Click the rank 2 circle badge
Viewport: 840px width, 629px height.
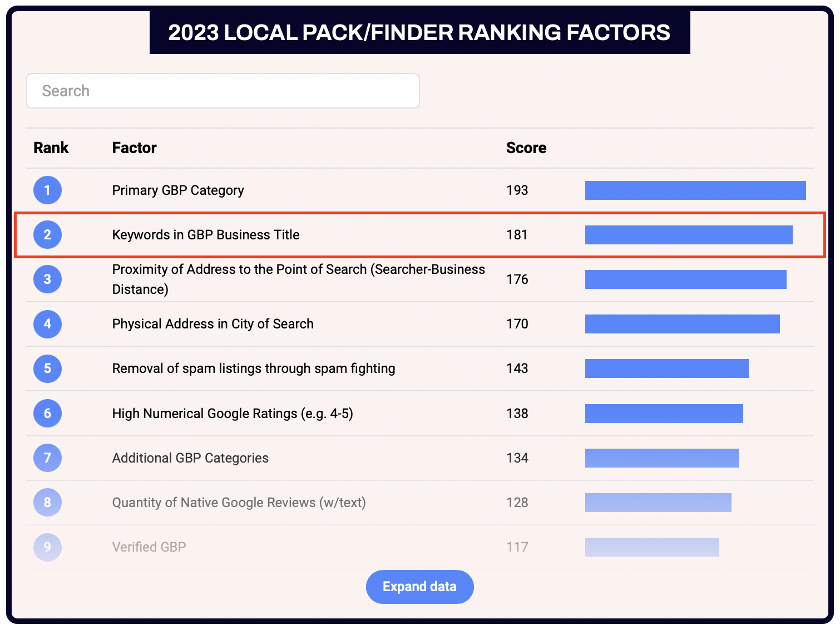click(47, 235)
